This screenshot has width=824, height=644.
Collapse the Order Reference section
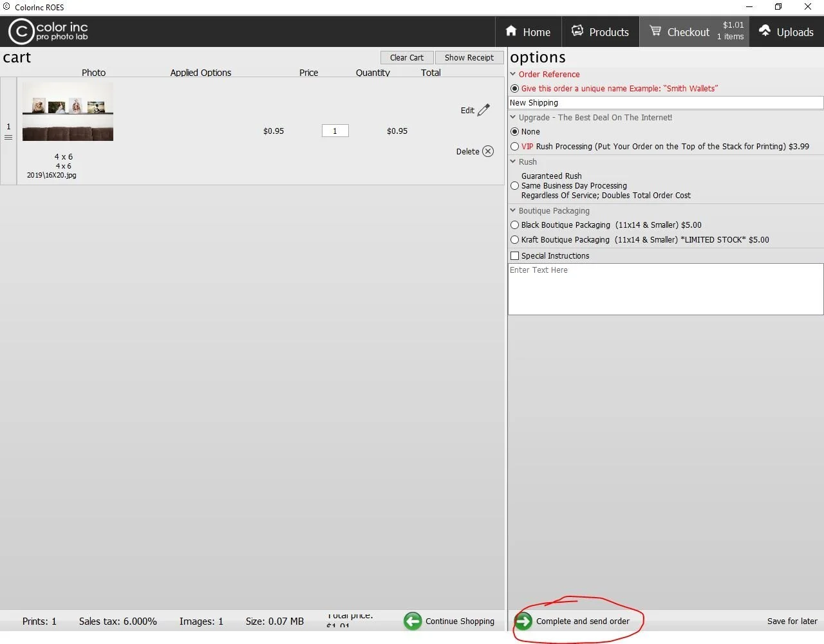pos(513,74)
